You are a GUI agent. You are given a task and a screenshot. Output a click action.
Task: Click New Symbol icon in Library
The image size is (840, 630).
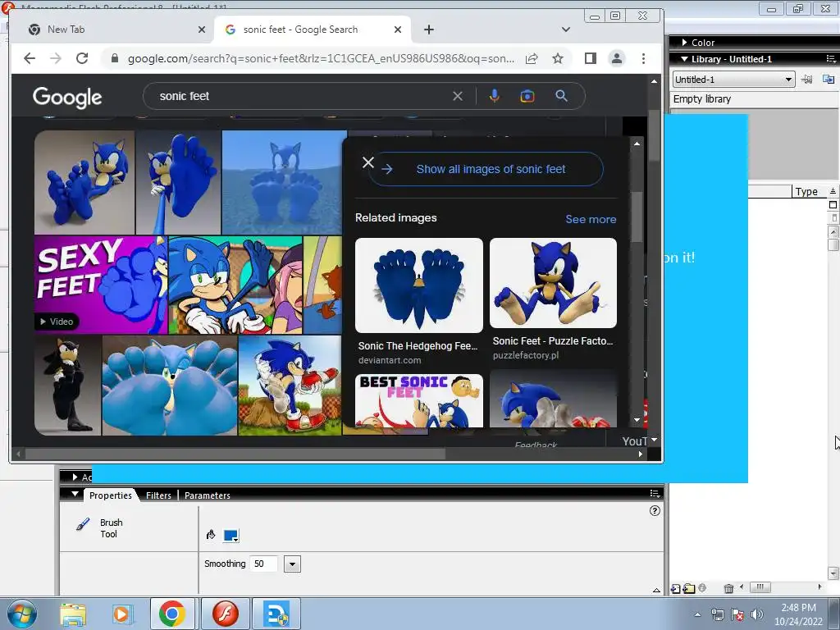pos(676,588)
